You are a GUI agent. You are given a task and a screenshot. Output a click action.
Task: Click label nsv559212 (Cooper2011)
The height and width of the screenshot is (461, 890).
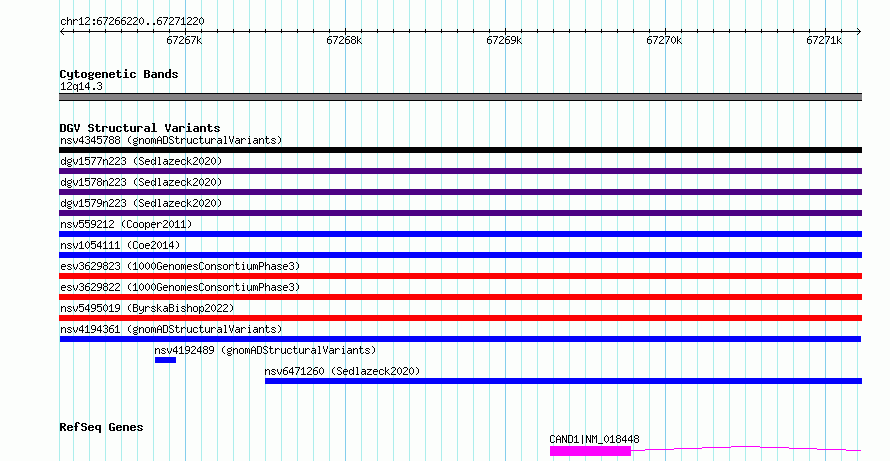[x=126, y=224]
